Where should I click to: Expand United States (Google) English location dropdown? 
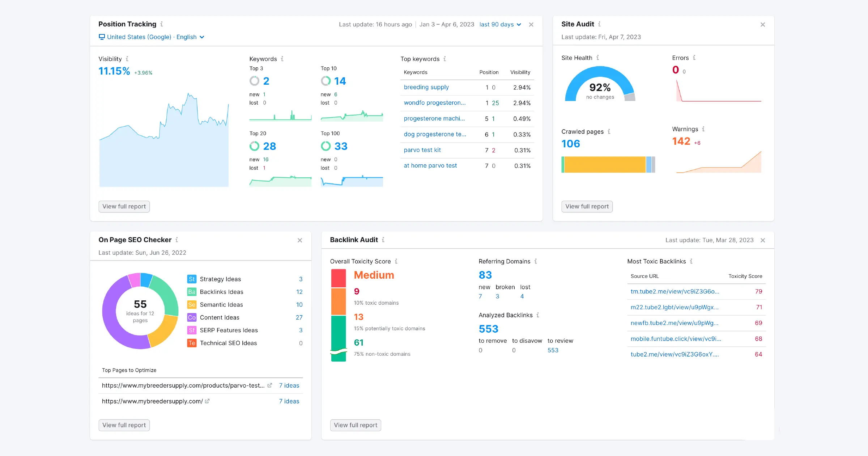[152, 37]
